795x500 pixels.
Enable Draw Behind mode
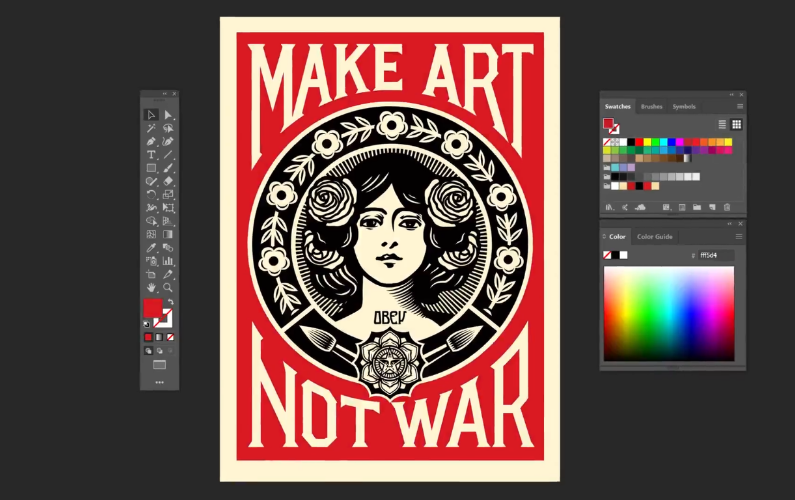pyautogui.click(x=159, y=350)
